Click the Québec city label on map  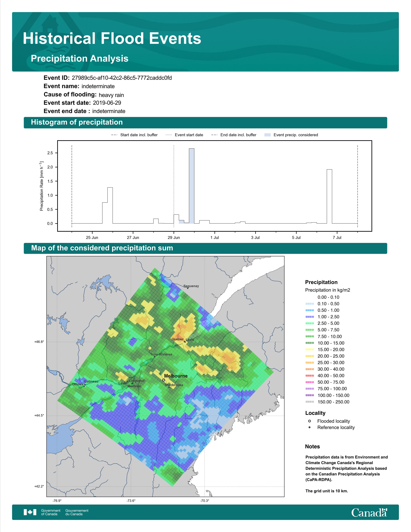[x=178, y=339]
